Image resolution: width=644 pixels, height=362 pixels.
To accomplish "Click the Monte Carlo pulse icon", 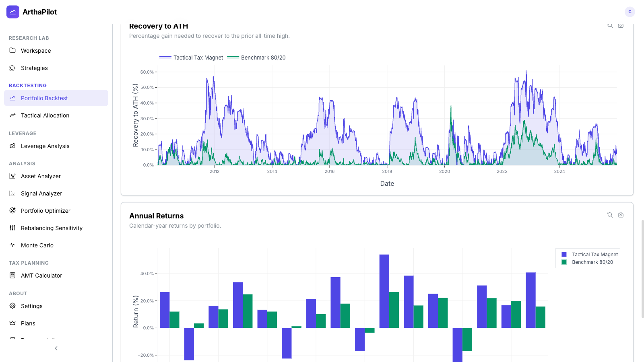I will point(12,245).
